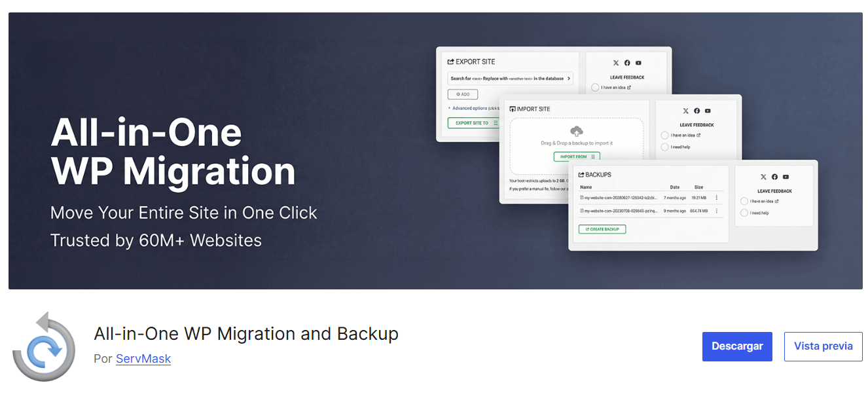Expand the 'Search for text Replace with' row
868x402 pixels.
tap(511, 79)
